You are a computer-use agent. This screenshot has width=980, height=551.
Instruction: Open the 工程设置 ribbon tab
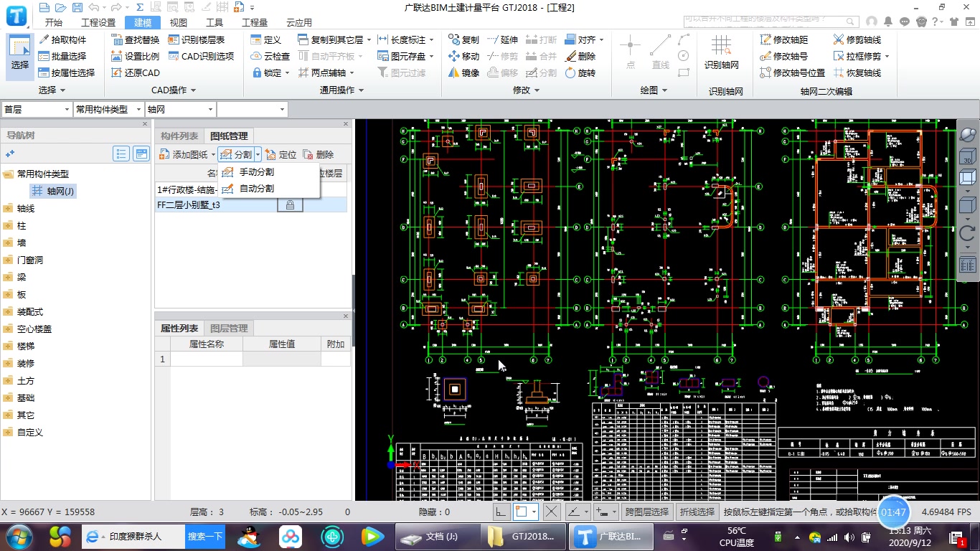(98, 23)
